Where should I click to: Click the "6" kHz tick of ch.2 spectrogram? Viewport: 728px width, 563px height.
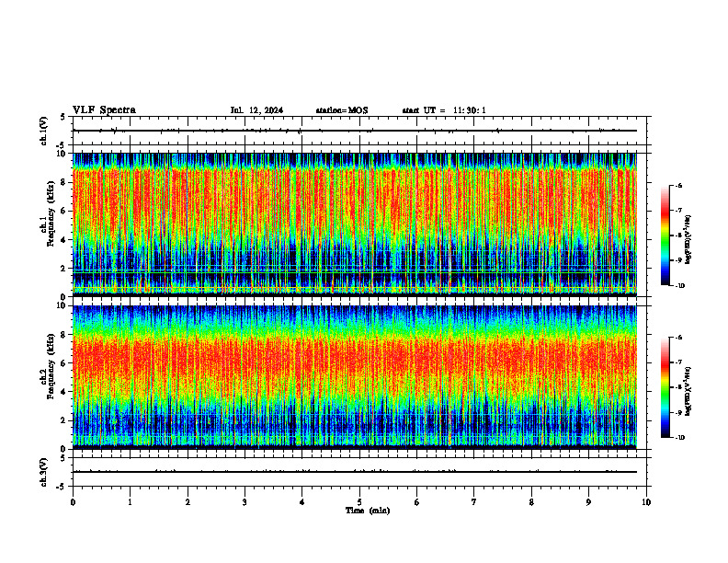pyautogui.click(x=64, y=363)
